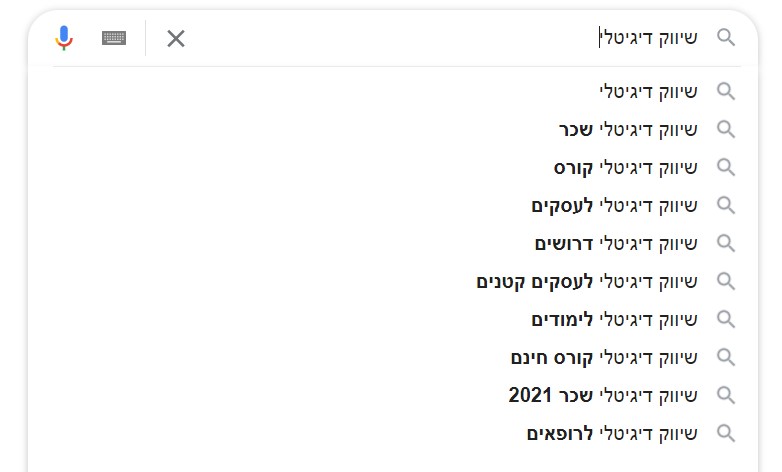Select 'שיווק דיגיטלי לעסקים' suggestion

pyautogui.click(x=614, y=205)
